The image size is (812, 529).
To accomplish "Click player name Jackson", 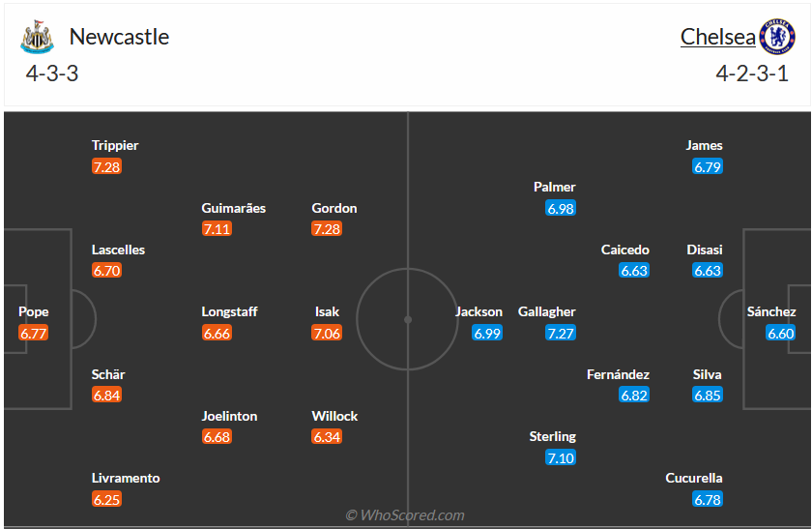I will [x=478, y=311].
